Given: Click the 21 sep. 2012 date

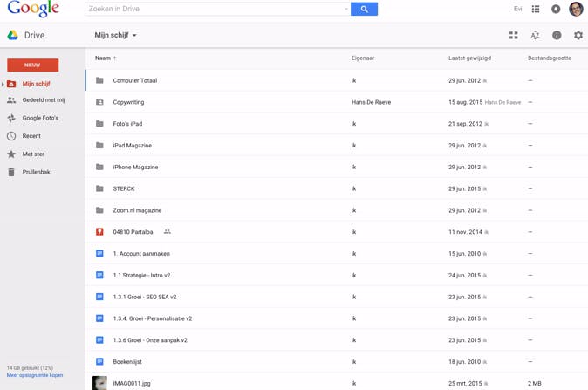Looking at the screenshot, I should [x=465, y=124].
